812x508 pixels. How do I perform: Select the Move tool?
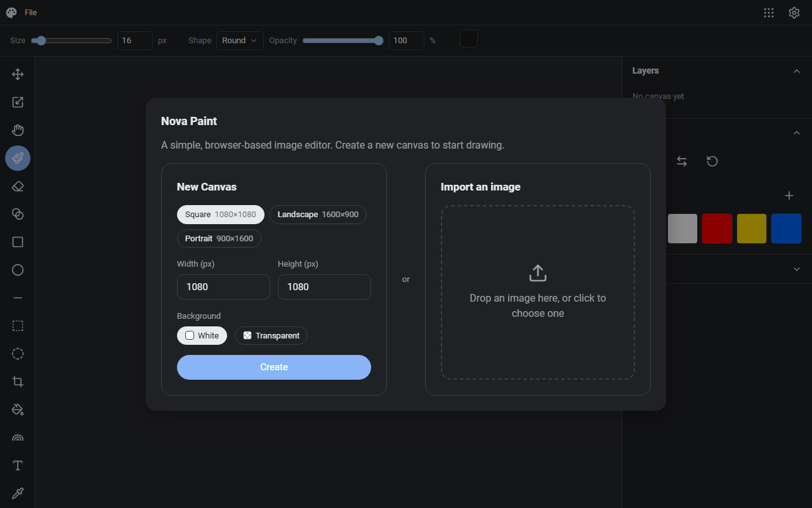pos(18,74)
